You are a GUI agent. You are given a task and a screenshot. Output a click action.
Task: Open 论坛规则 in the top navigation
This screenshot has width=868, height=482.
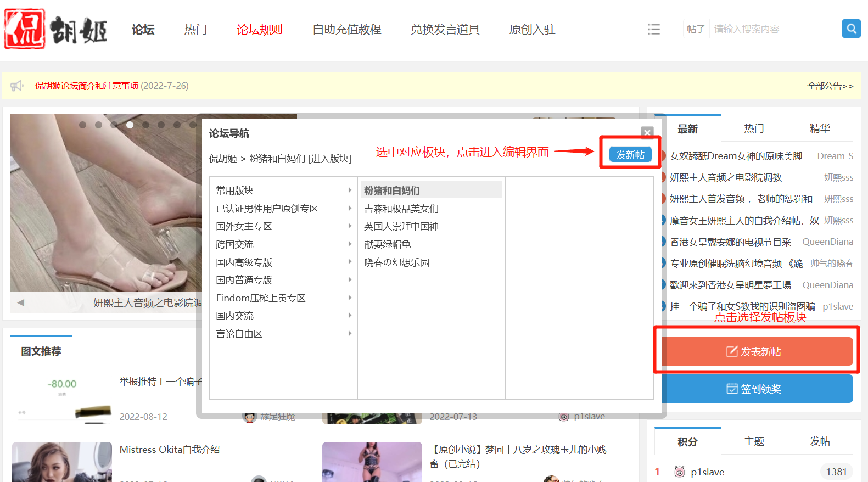click(259, 30)
